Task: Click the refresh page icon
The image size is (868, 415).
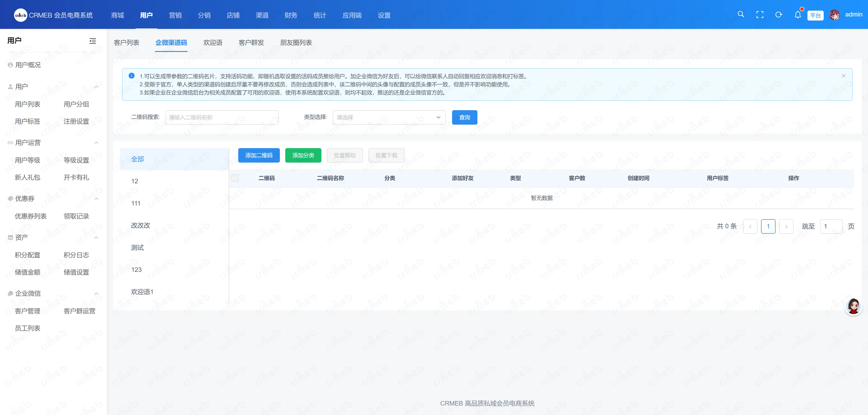Action: (x=778, y=14)
